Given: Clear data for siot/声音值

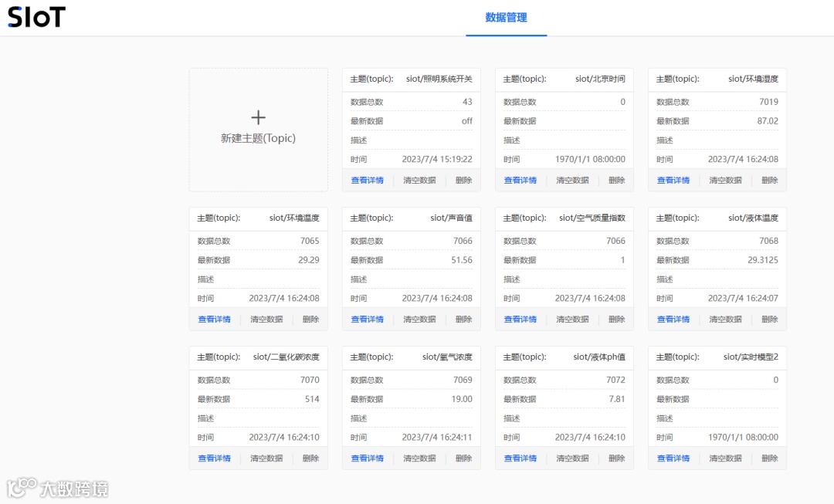Looking at the screenshot, I should [419, 320].
